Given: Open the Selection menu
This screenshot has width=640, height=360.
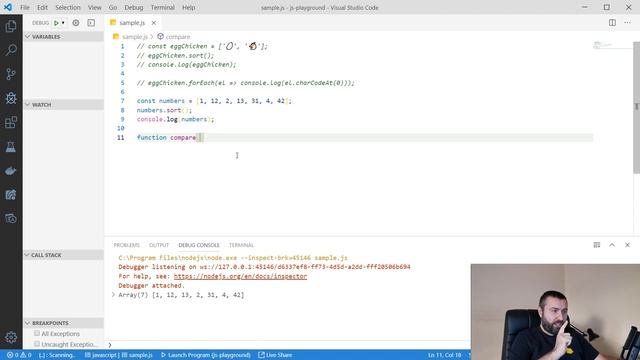Looking at the screenshot, I should tap(68, 7).
